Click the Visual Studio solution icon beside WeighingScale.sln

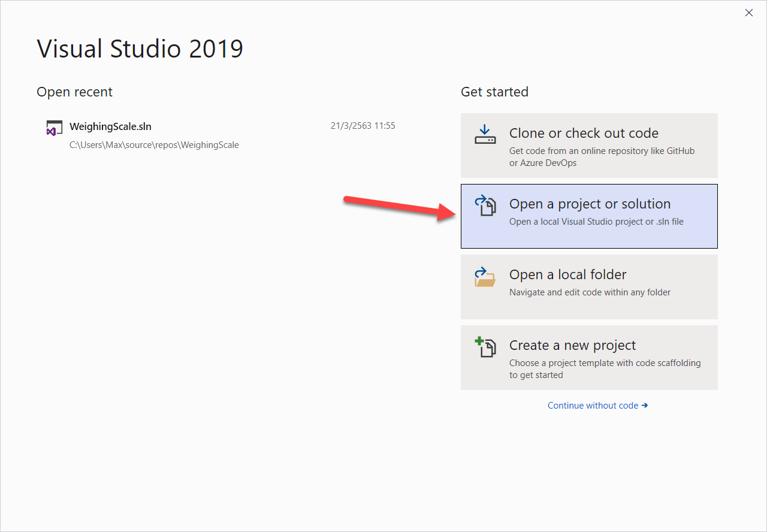click(55, 128)
